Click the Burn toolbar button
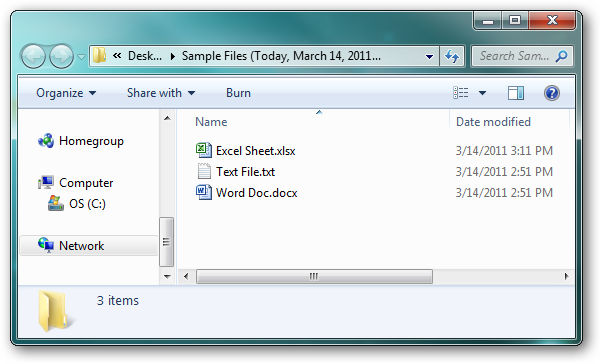Viewport: 601px width, 364px height. coord(238,93)
